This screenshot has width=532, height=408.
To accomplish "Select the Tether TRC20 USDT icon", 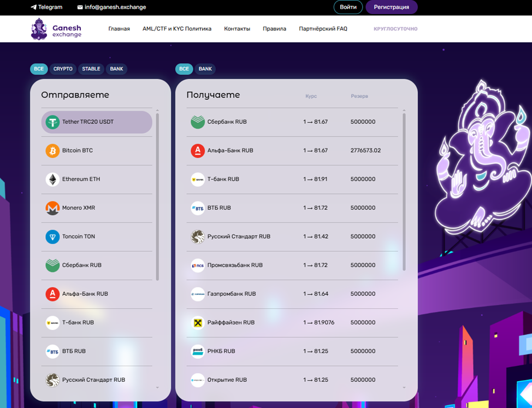I will point(52,122).
